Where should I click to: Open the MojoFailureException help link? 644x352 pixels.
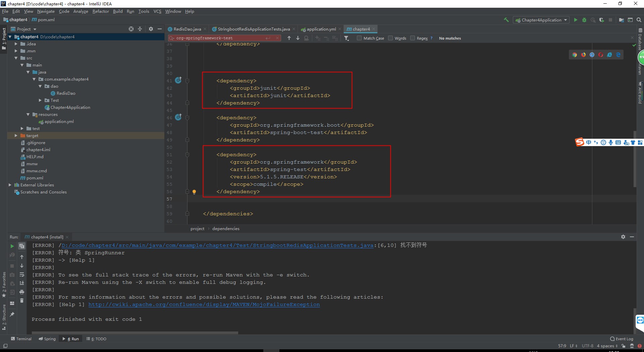click(204, 304)
